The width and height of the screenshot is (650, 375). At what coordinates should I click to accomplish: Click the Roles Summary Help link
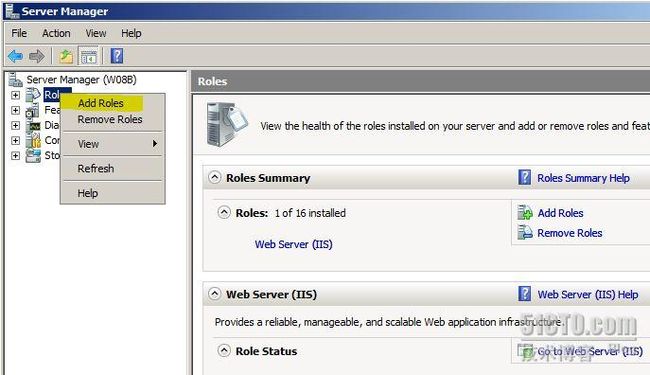(x=583, y=178)
